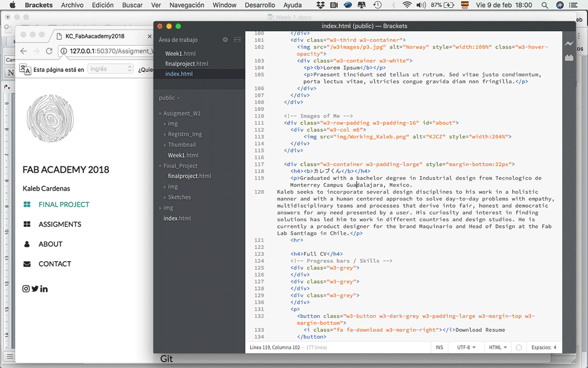Click the split editor view icon
Image resolution: width=588 pixels, height=368 pixels.
(x=237, y=40)
